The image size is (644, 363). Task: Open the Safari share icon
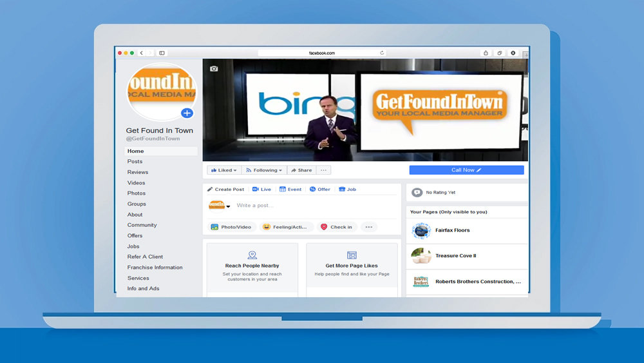pos(486,53)
